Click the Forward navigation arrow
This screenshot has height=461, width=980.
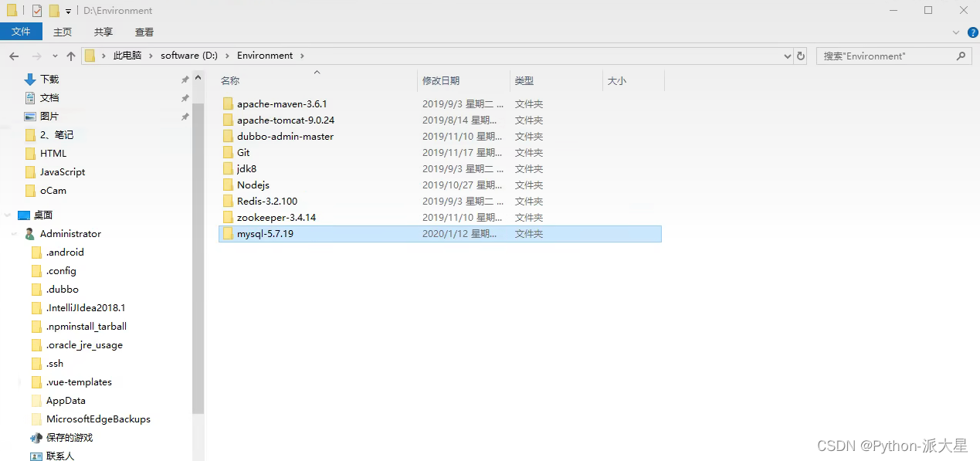(36, 56)
